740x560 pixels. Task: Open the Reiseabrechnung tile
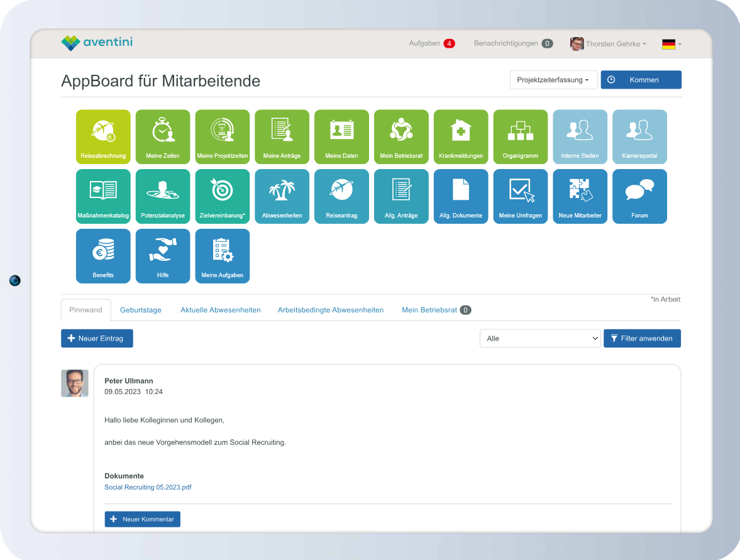tap(103, 136)
